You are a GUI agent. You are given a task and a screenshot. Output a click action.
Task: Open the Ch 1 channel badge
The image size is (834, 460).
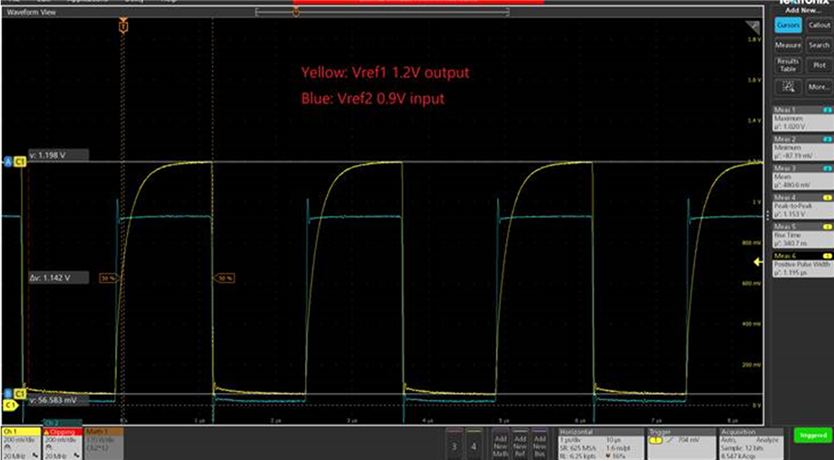click(x=21, y=443)
